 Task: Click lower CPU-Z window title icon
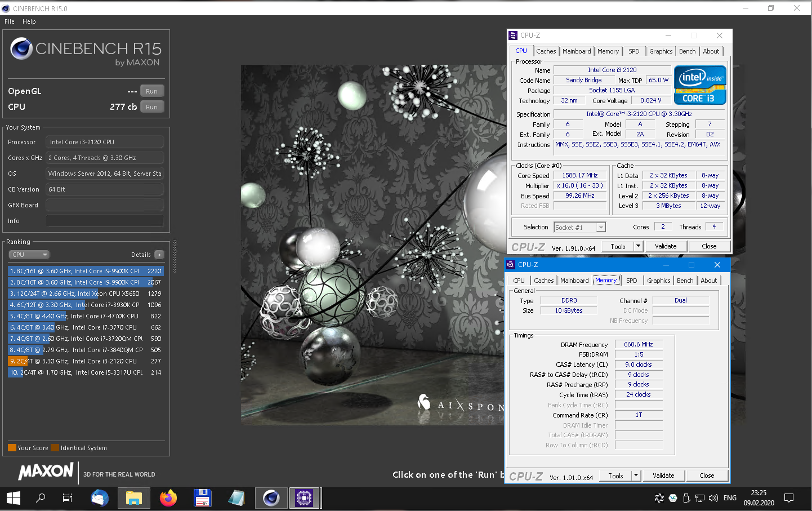(511, 265)
